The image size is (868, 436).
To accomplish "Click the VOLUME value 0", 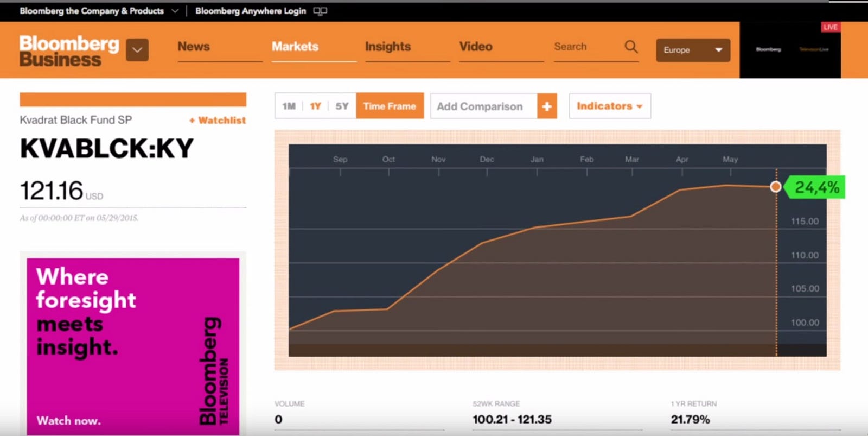I will pyautogui.click(x=278, y=419).
